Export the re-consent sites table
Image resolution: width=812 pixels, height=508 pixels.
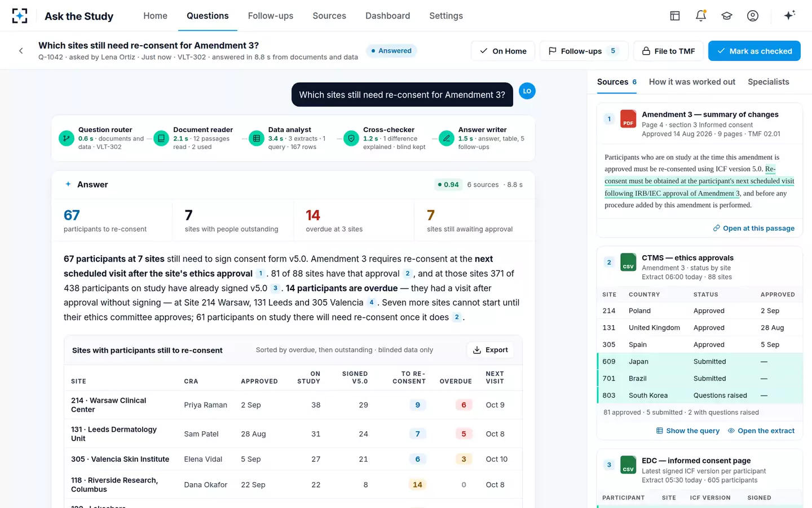tap(490, 350)
